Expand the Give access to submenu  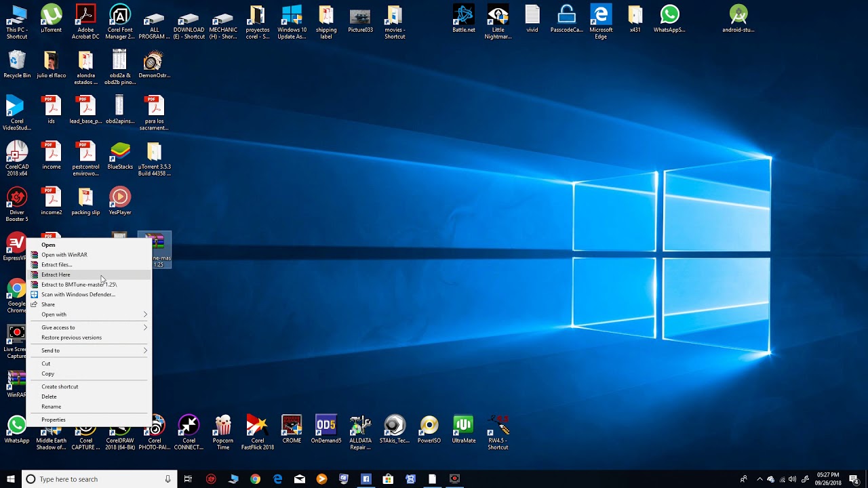coord(89,327)
